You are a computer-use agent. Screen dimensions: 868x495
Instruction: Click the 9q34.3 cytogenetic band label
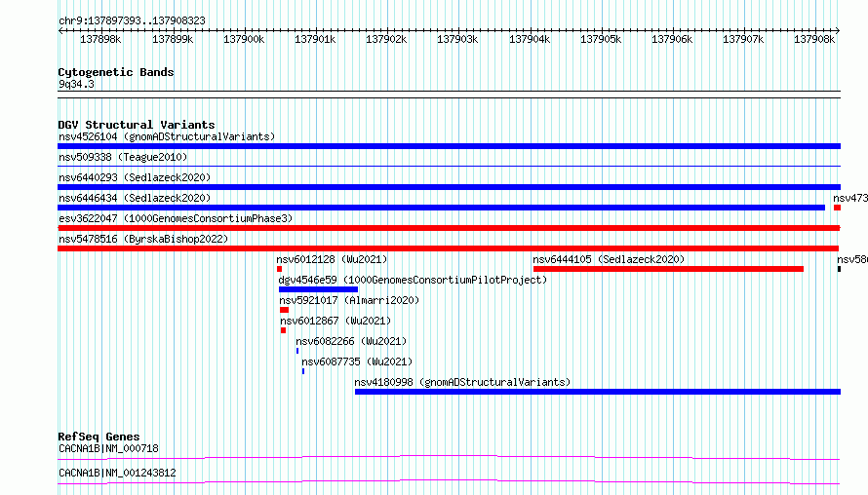click(x=76, y=84)
